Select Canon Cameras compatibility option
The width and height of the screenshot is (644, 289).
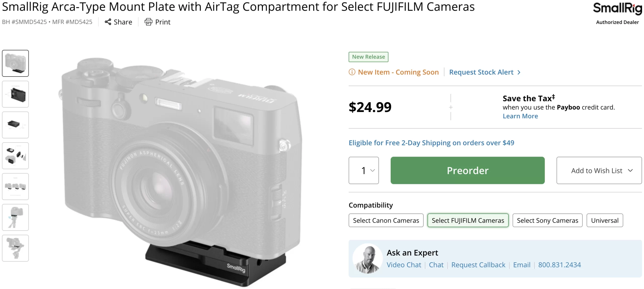click(x=386, y=221)
